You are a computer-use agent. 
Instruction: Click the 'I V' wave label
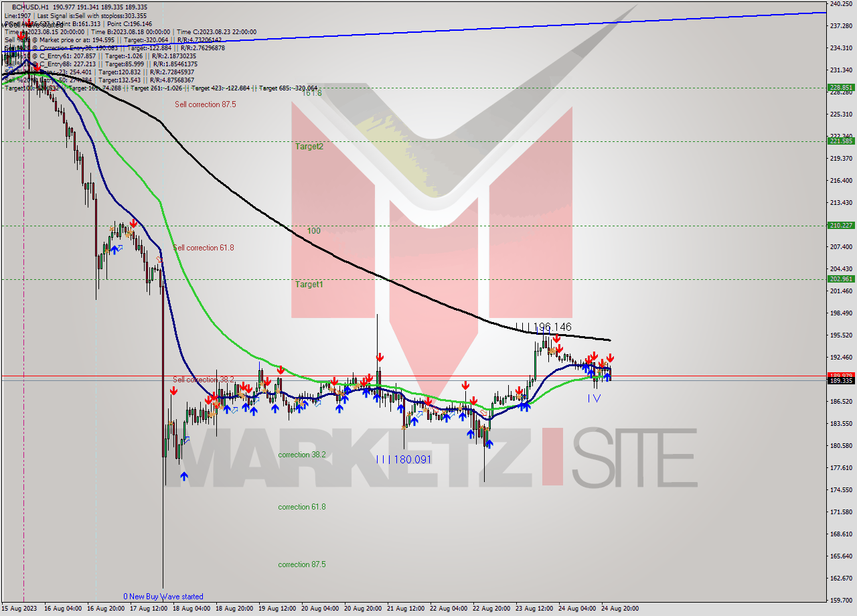594,398
